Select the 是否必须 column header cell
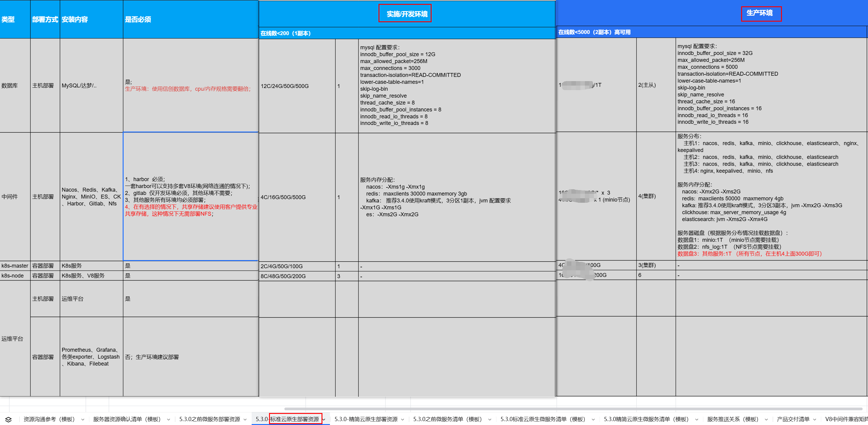This screenshot has height=425, width=868. 190,19
